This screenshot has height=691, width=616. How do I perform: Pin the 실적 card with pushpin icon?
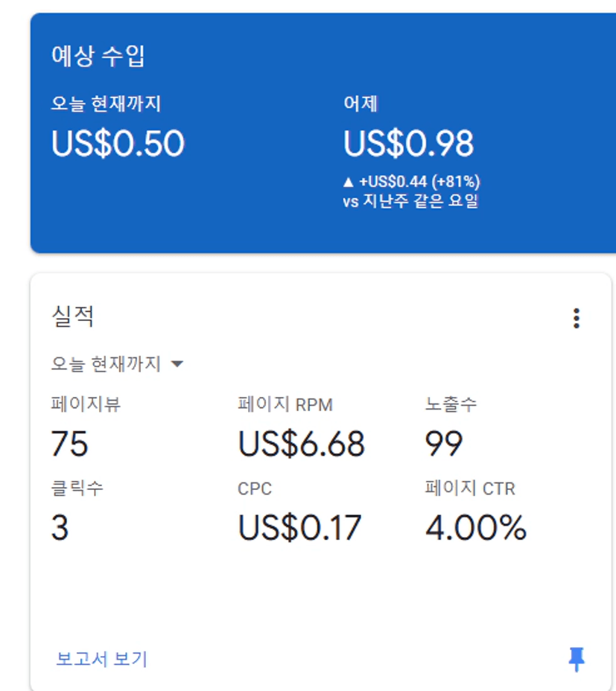coord(576,659)
